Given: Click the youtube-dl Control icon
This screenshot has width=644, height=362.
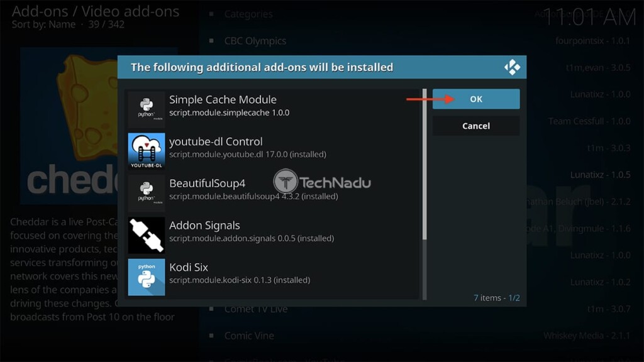Looking at the screenshot, I should point(146,151).
